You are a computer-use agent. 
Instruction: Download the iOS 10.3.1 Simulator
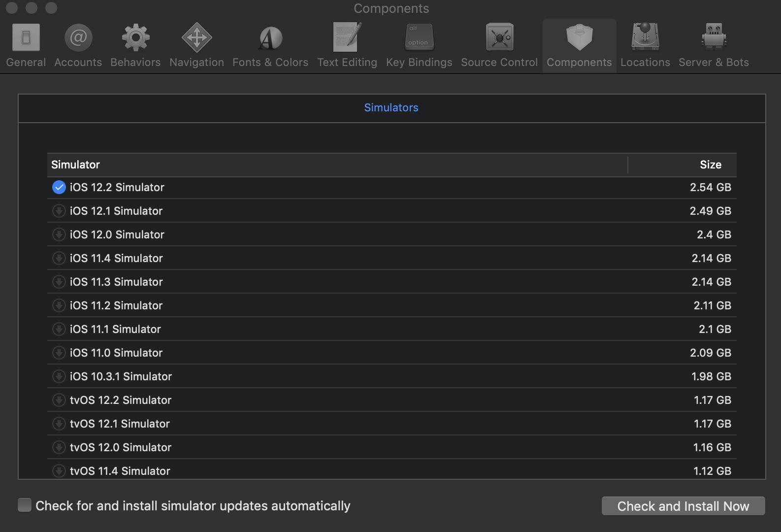59,376
